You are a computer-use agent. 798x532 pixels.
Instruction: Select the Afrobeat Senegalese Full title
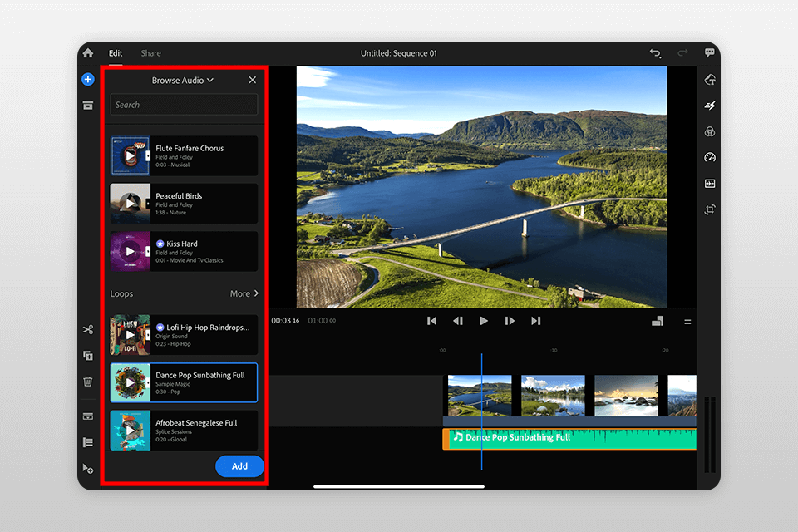pyautogui.click(x=196, y=423)
